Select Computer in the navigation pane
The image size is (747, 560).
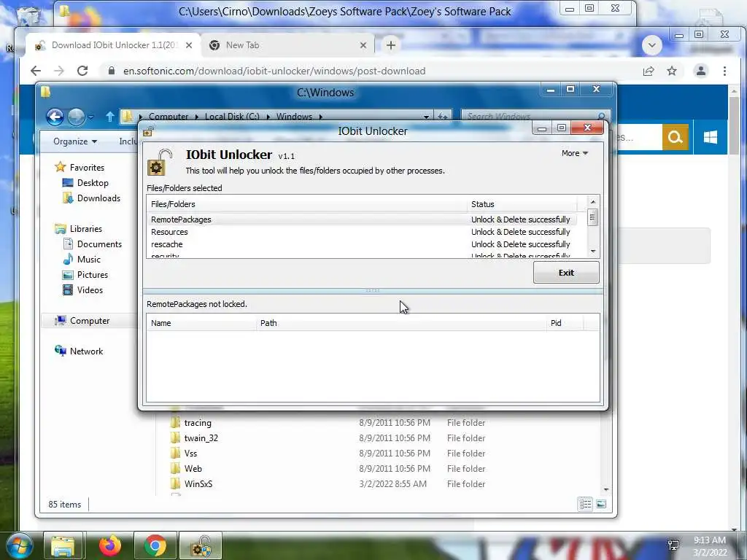pyautogui.click(x=90, y=321)
